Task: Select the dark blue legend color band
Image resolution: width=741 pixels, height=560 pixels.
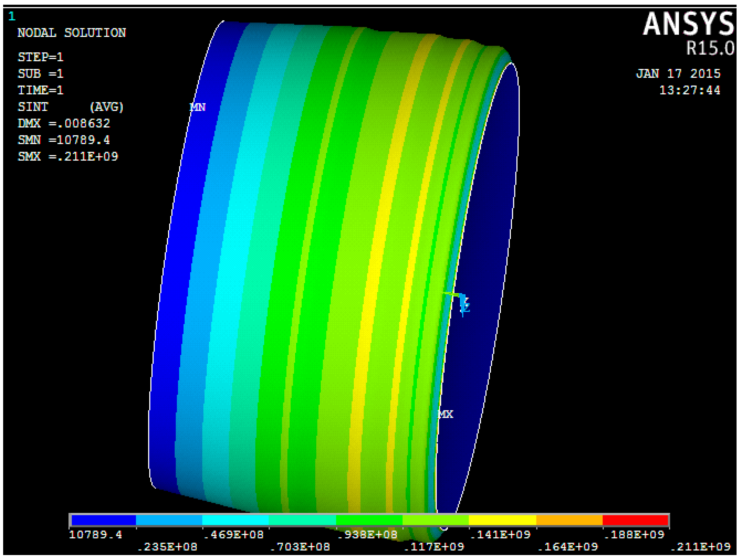Action: pos(103,520)
